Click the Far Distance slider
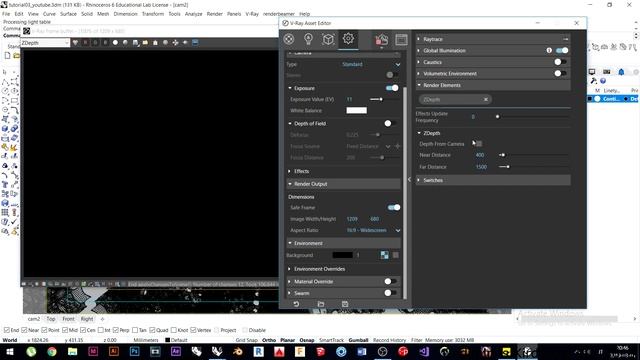640x360 pixels. click(x=533, y=167)
